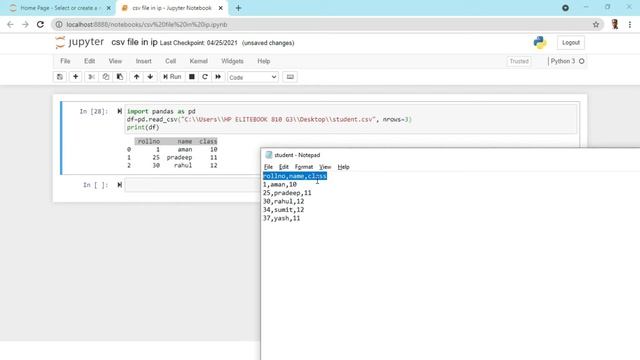Open the Cell menu
Viewport: 640px width, 360px height.
(171, 61)
